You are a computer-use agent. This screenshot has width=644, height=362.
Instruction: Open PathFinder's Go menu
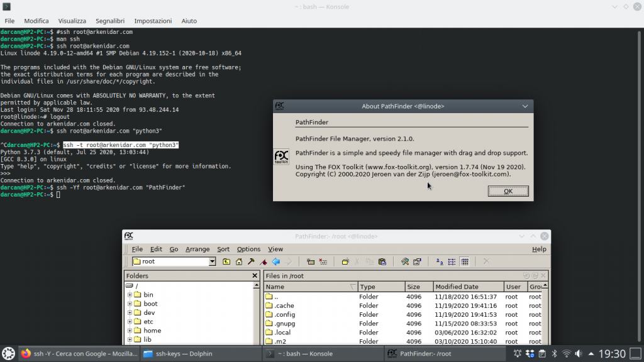(174, 249)
